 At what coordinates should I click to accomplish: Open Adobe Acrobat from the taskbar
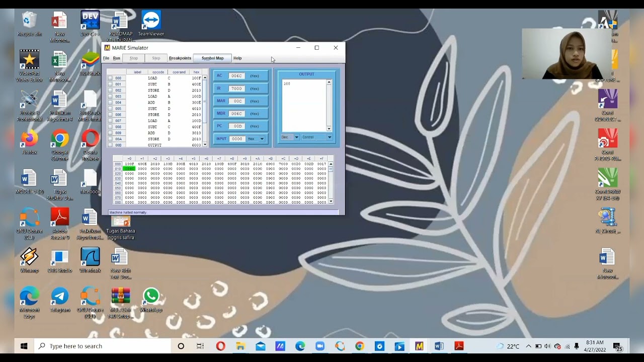pyautogui.click(x=459, y=346)
